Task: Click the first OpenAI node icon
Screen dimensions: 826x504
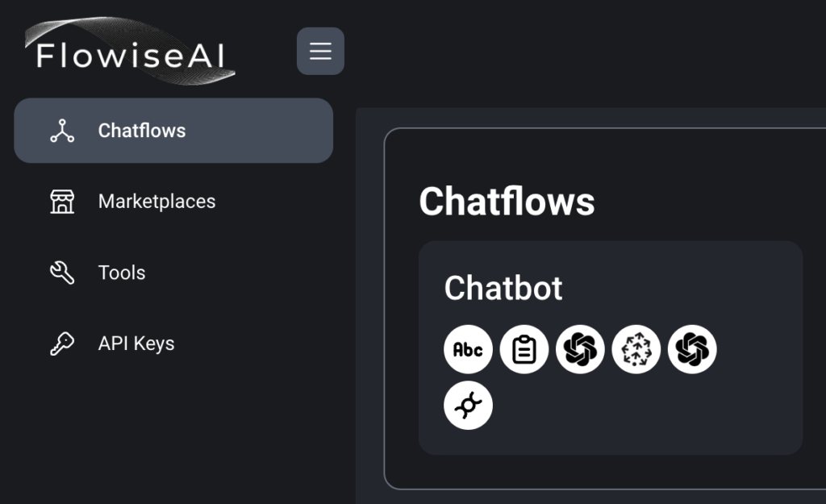Action: point(580,349)
